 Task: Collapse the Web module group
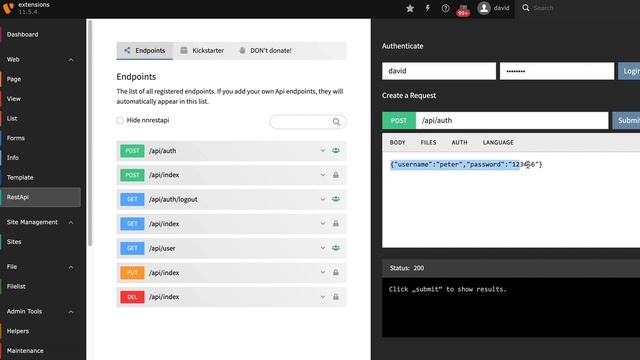[71, 60]
